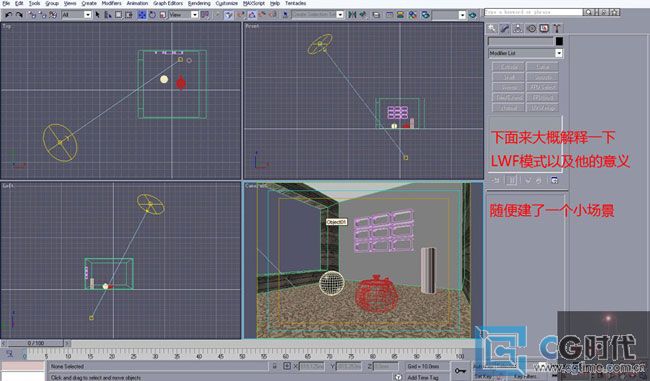The width and height of the screenshot is (650, 381).
Task: Click the X coordinate field in status bar
Action: point(311,366)
